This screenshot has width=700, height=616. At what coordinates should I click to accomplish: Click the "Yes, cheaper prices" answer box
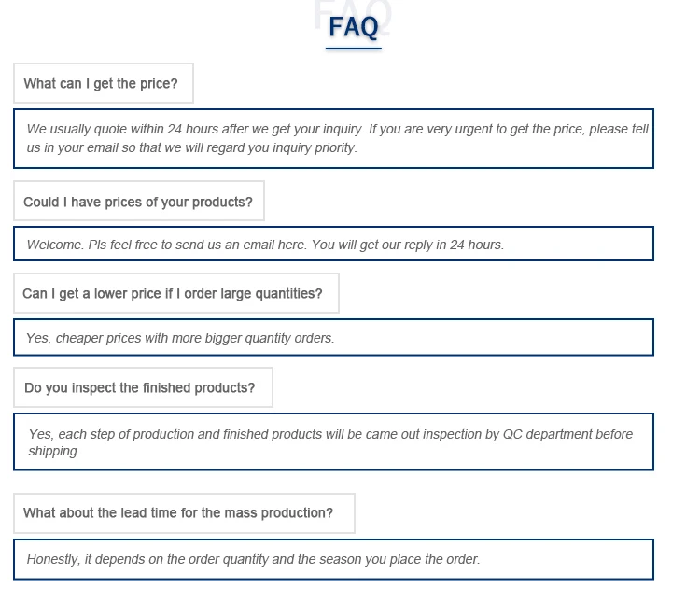333,338
